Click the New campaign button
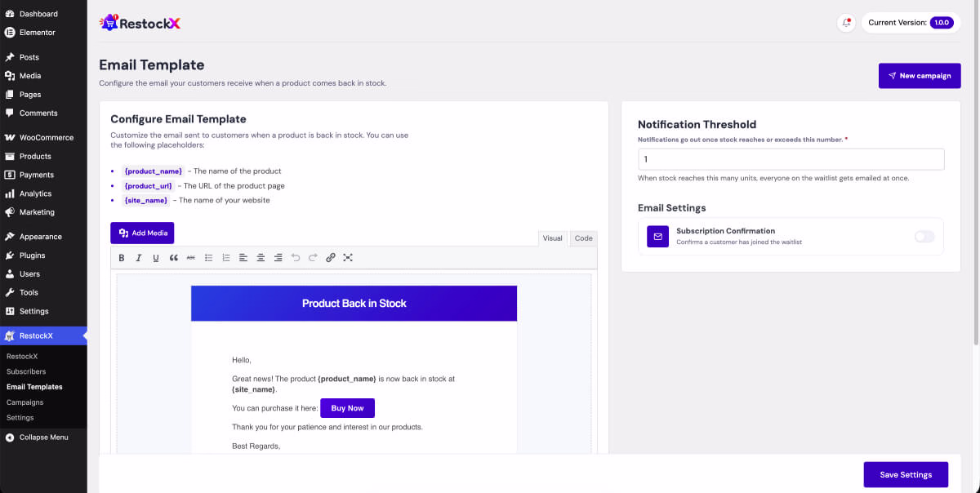The image size is (980, 493). 920,76
